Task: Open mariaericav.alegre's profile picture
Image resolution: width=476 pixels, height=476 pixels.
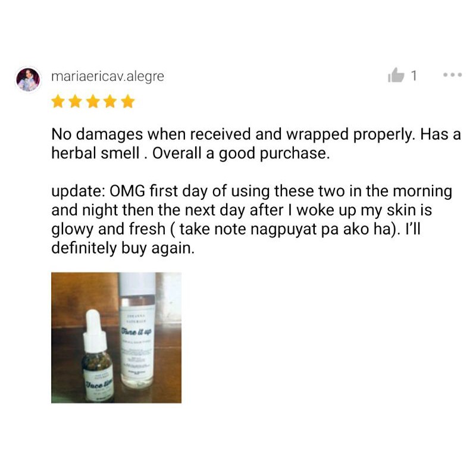Action: tap(28, 80)
